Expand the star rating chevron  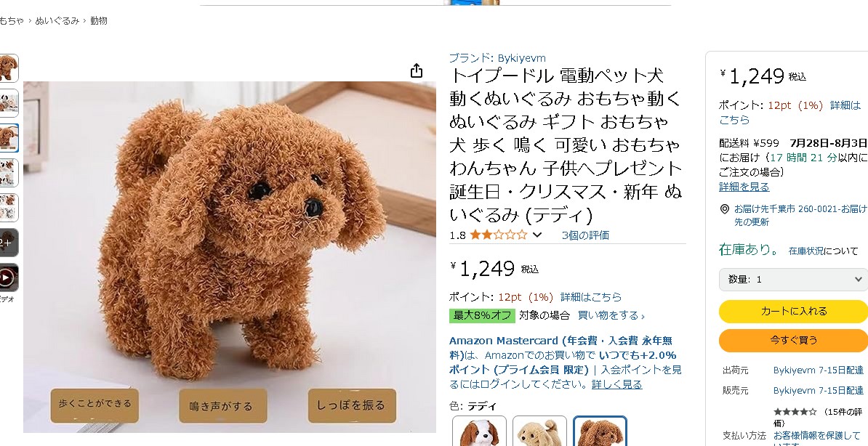[x=537, y=235]
